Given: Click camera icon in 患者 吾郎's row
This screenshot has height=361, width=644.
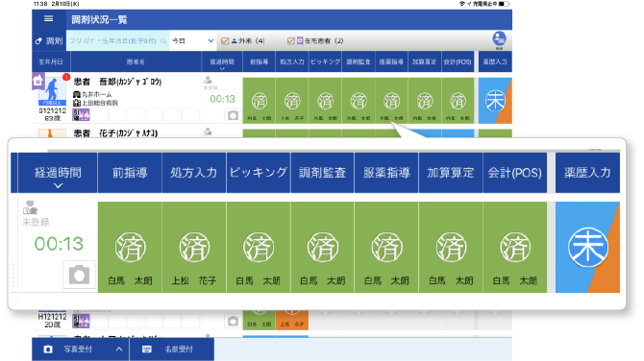Looking at the screenshot, I should [x=233, y=115].
